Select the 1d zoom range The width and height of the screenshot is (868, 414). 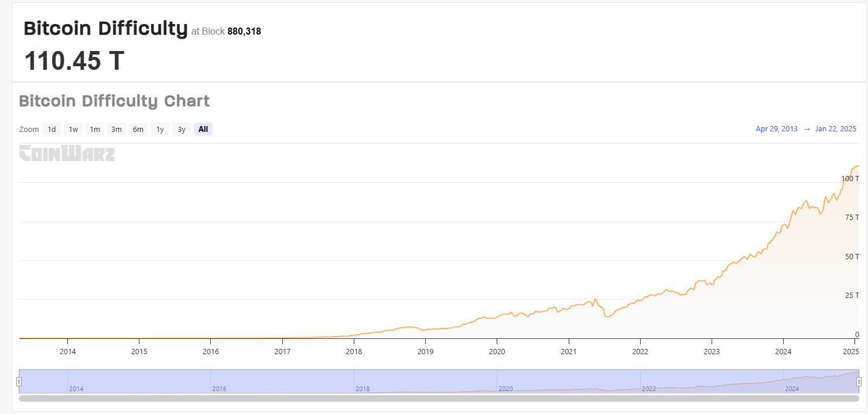point(52,129)
